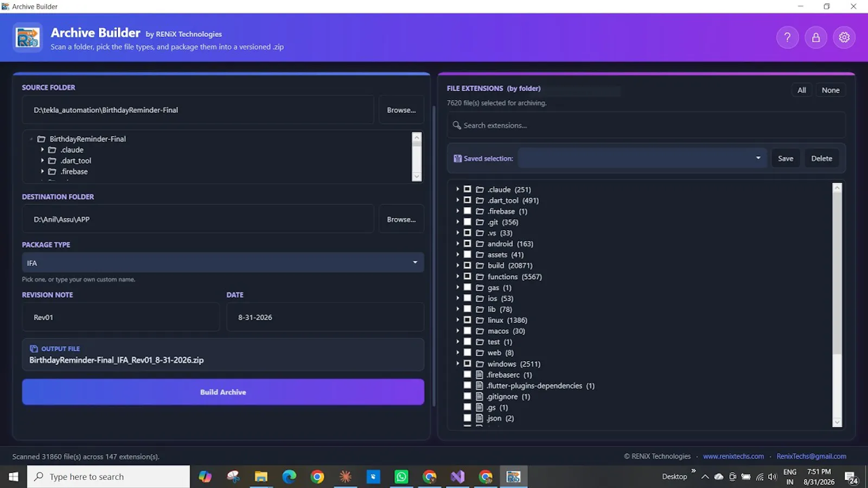Click the volume icon in system tray
The width and height of the screenshot is (868, 488).
tap(773, 477)
